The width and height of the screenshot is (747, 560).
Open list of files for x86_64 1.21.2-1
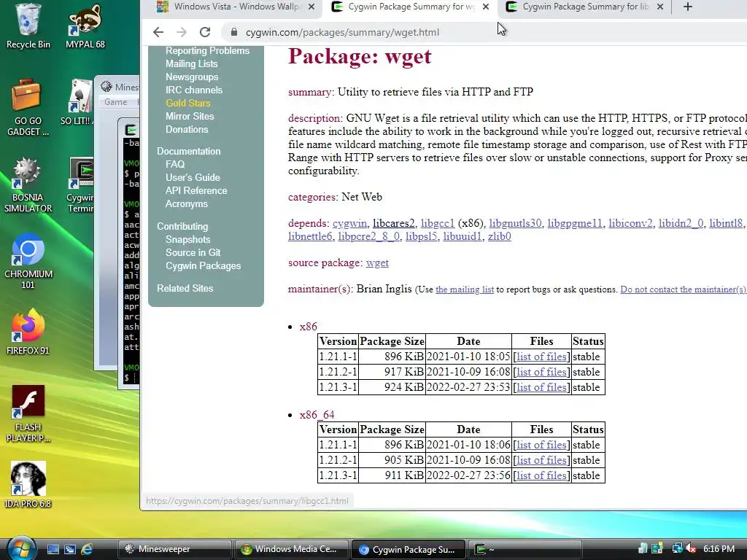(x=542, y=460)
